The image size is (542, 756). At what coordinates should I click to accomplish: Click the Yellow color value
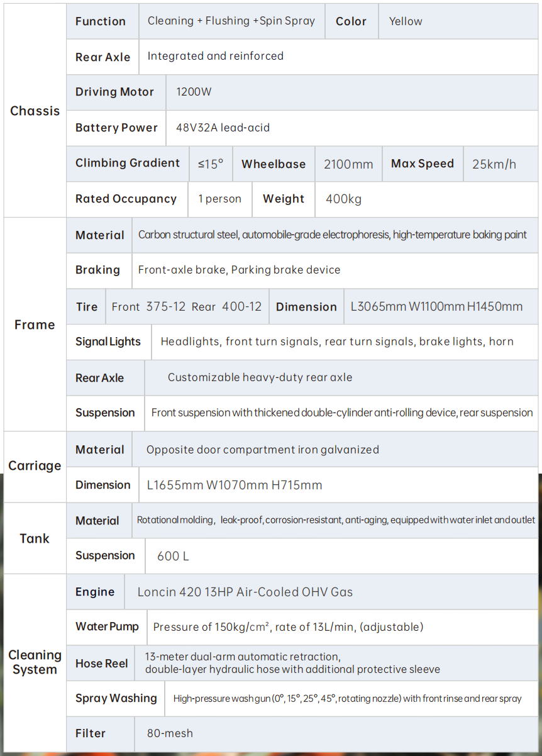coord(406,21)
